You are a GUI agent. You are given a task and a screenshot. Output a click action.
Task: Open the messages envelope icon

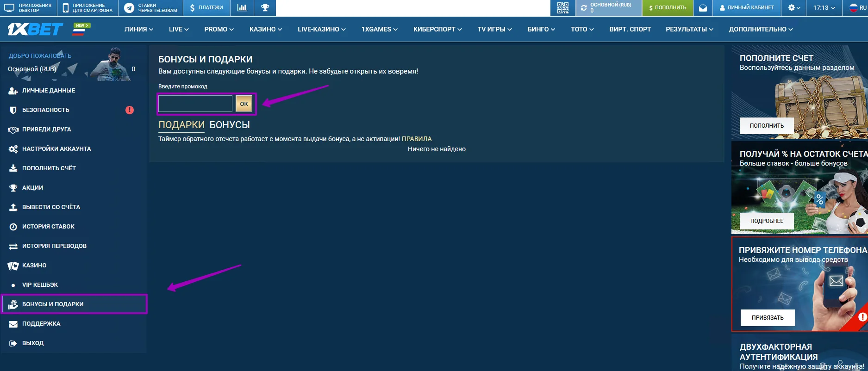click(x=703, y=8)
